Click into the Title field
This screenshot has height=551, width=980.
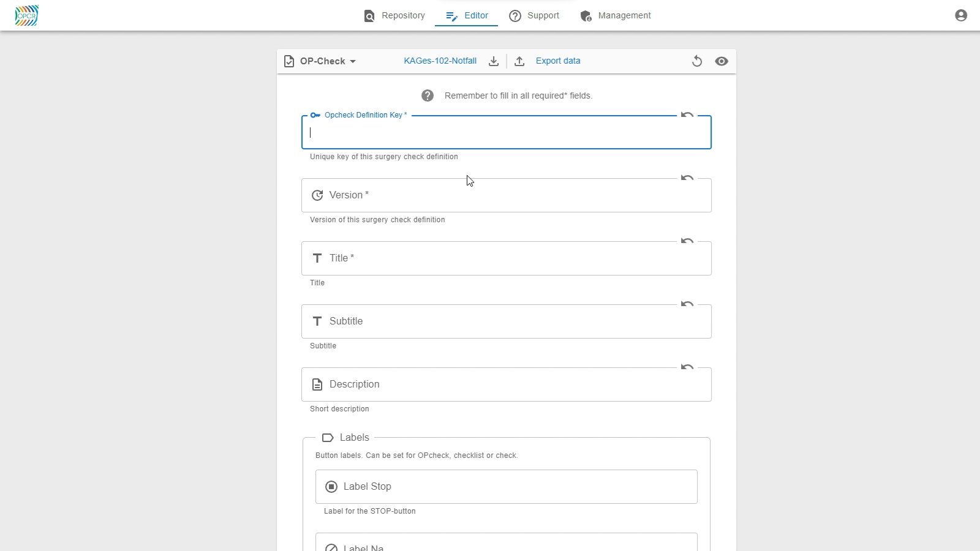coord(507,258)
